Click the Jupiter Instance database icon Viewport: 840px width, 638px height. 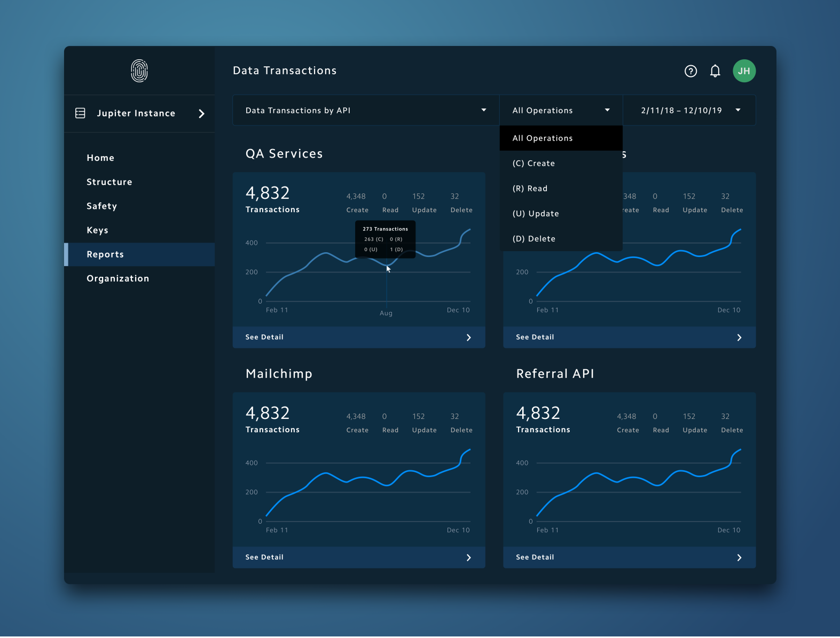pos(80,113)
